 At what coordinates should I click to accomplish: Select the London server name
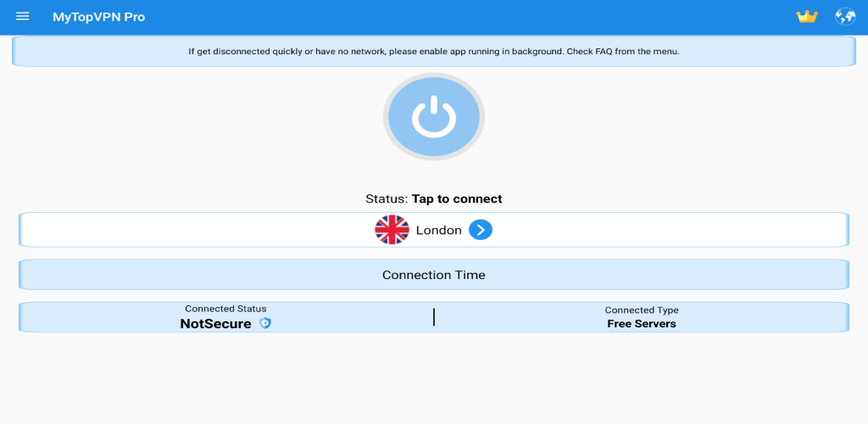(x=438, y=231)
